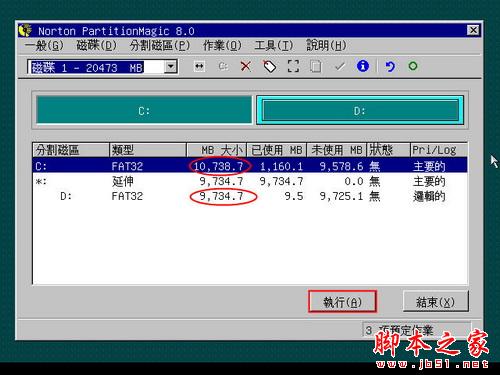Click the label tag toolbar icon
The width and height of the screenshot is (500, 375).
[x=270, y=66]
